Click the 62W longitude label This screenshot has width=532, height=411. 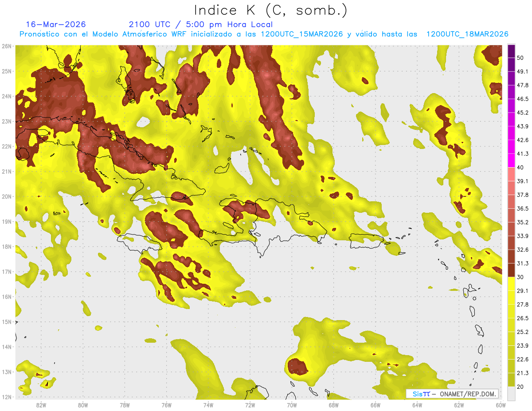459,405
